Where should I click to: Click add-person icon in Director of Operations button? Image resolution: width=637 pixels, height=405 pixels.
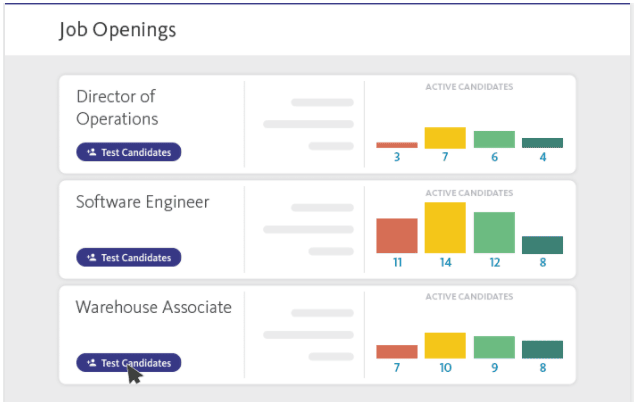point(92,152)
